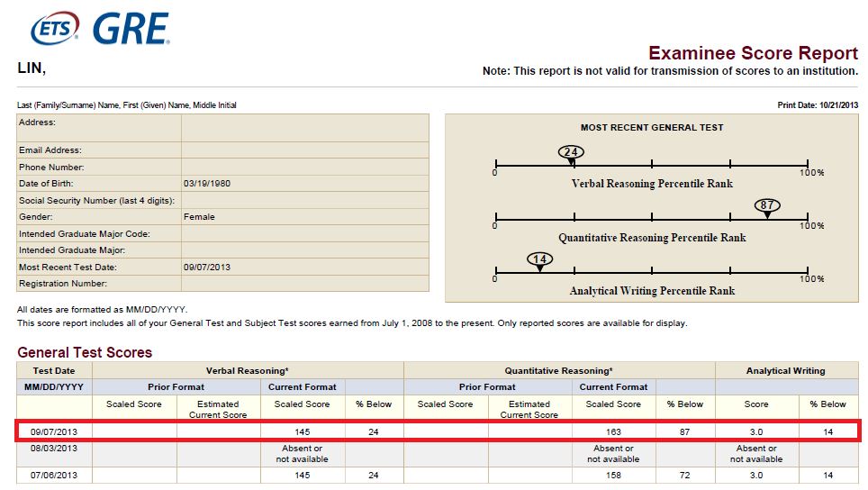Click the Date of Birth: label

(46, 183)
